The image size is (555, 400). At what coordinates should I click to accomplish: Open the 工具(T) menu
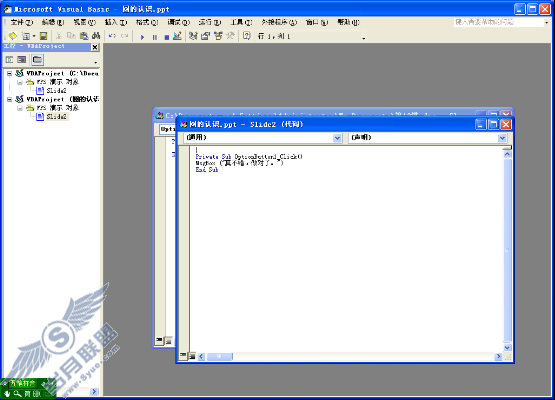coord(242,22)
